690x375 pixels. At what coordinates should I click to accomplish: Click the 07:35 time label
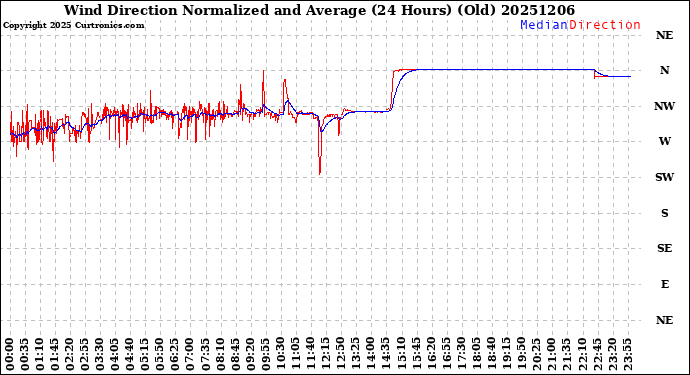(206, 354)
